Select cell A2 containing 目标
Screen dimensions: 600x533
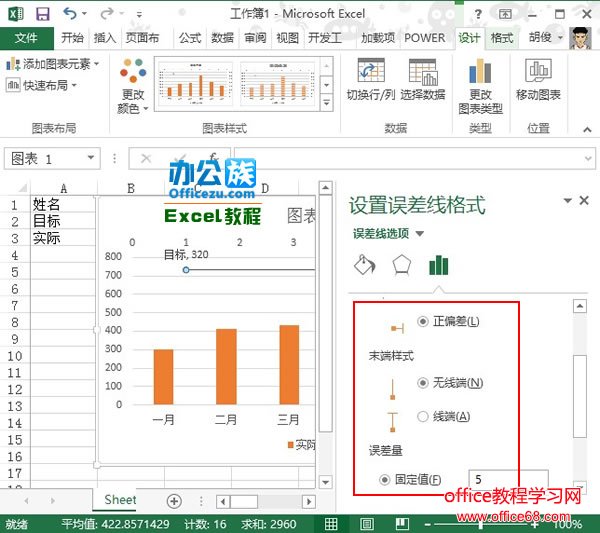click(x=63, y=221)
